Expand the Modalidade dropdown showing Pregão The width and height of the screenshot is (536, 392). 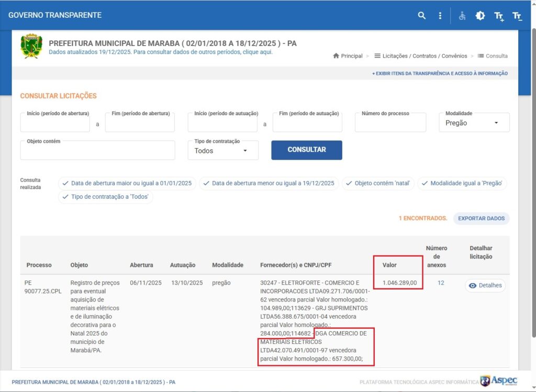(x=474, y=123)
